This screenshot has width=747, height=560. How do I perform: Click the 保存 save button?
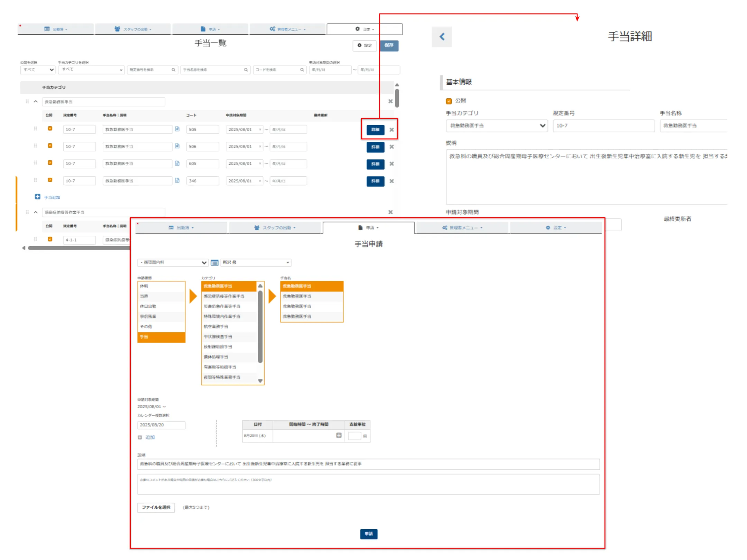(389, 45)
